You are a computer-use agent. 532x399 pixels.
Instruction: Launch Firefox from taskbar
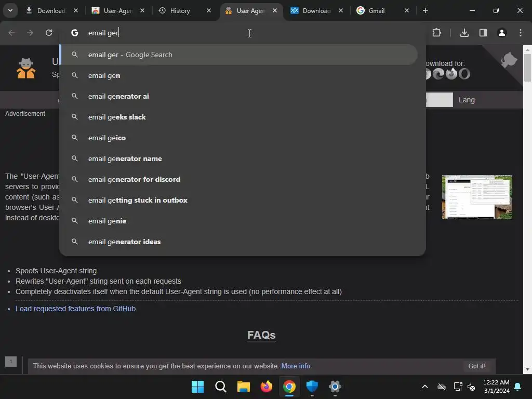(x=267, y=387)
